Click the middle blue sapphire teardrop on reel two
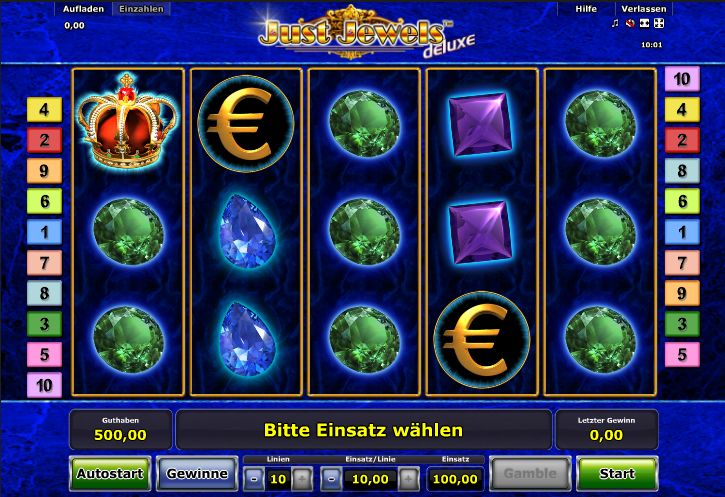This screenshot has width=725, height=497. pyautogui.click(x=246, y=231)
